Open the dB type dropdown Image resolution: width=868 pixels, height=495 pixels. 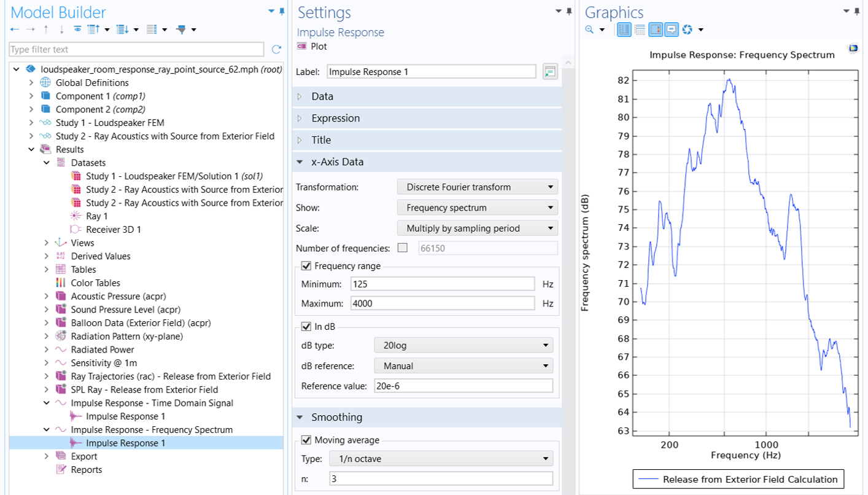[x=463, y=345]
